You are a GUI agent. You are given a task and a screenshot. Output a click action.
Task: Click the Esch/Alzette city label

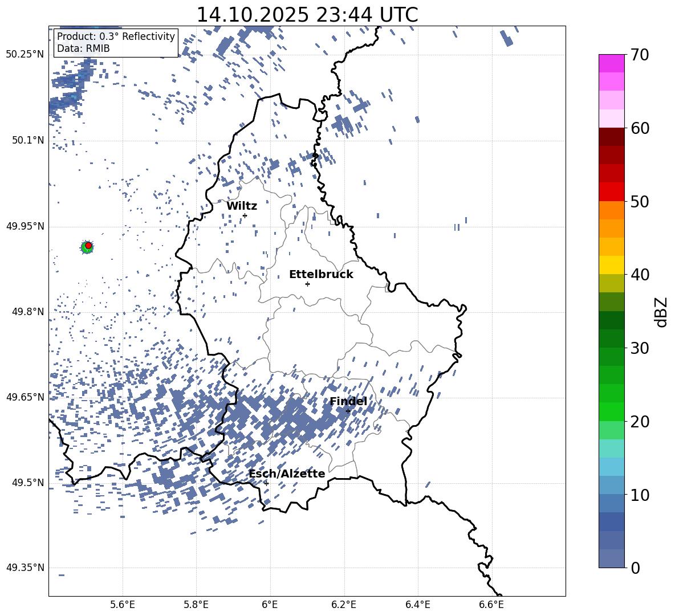tap(287, 474)
